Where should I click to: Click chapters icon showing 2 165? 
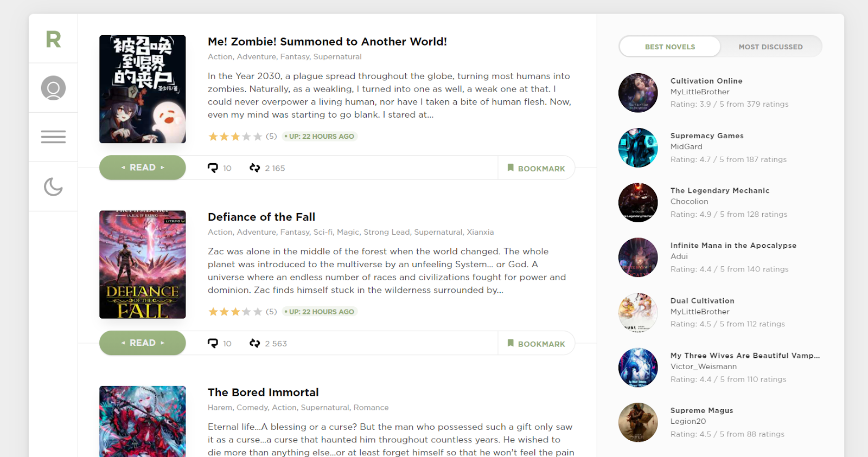point(254,168)
